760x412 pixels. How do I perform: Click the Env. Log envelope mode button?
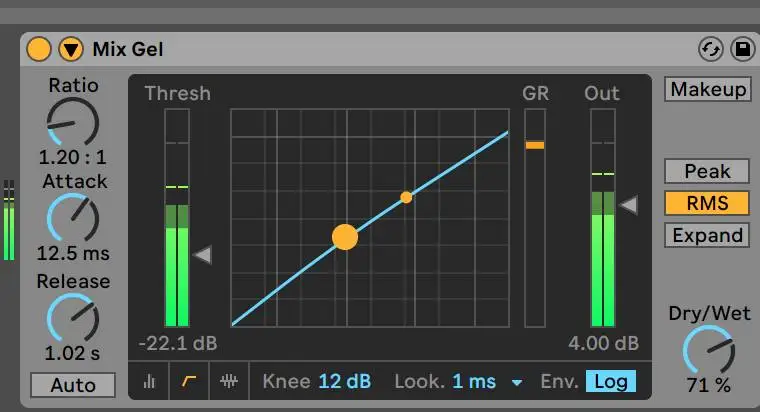coord(610,381)
